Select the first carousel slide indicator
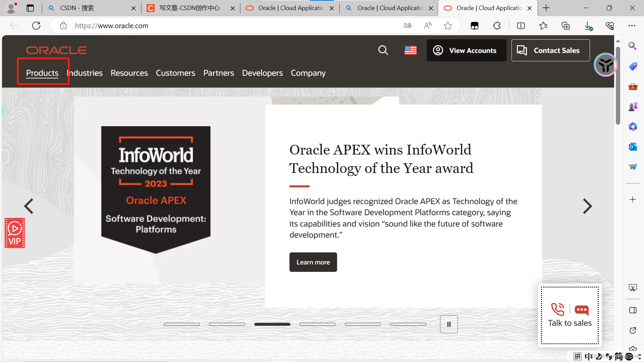Image resolution: width=644 pixels, height=362 pixels. 182,324
